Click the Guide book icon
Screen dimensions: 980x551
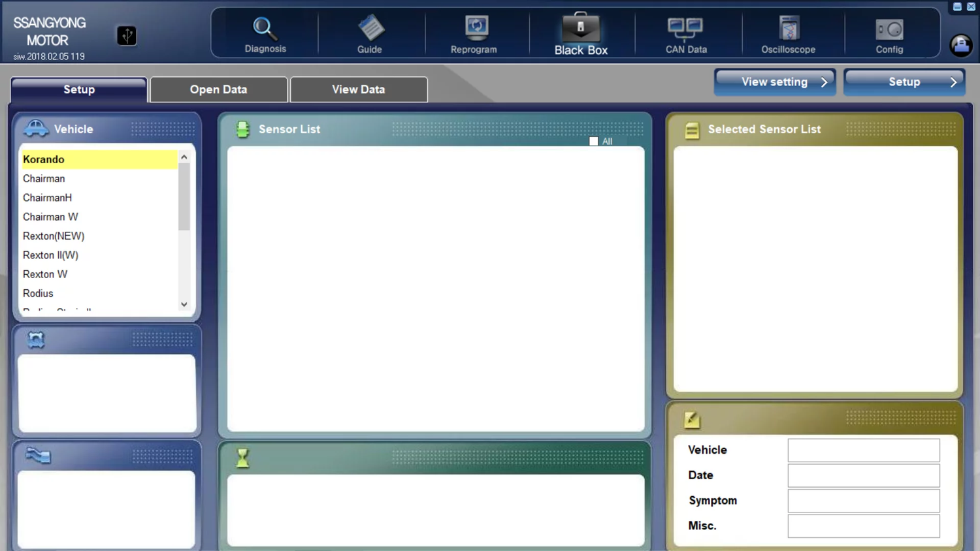click(370, 29)
